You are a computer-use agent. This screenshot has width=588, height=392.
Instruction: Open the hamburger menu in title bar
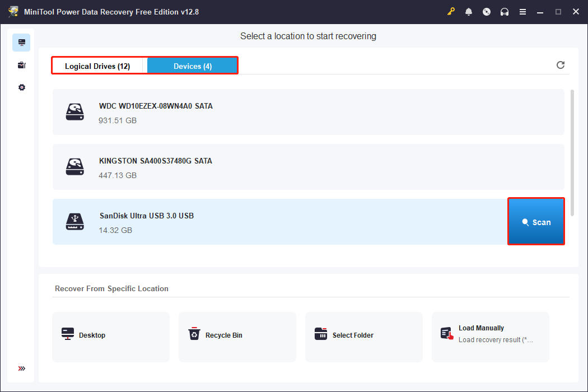coord(522,12)
